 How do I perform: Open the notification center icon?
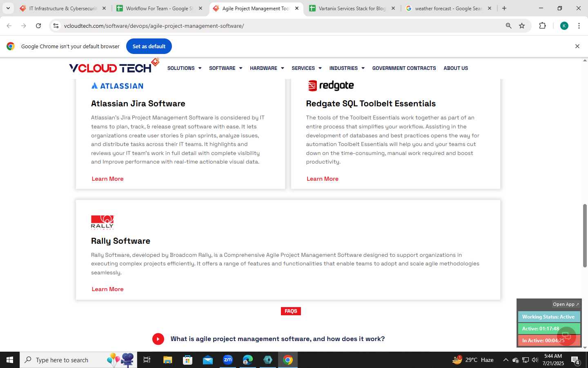tap(575, 360)
